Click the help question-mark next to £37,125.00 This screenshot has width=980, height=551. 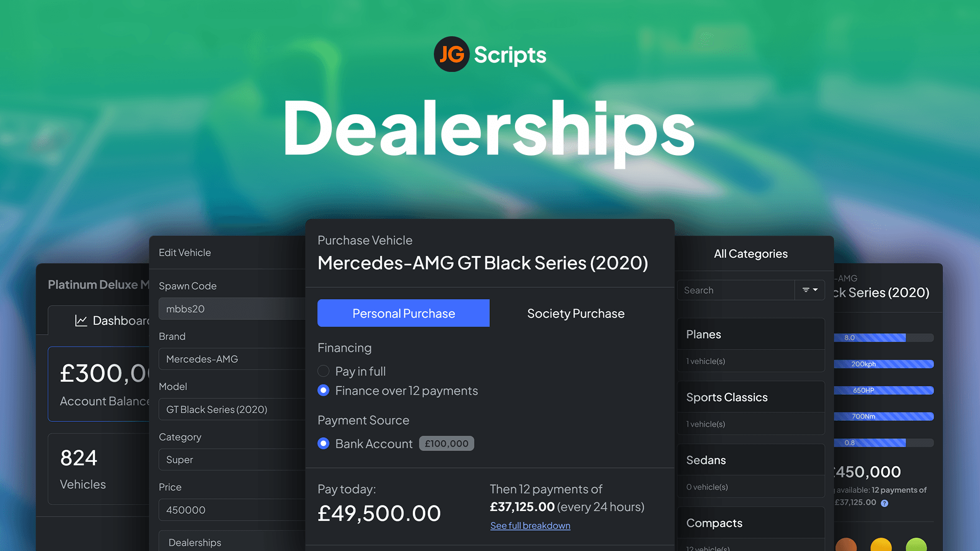click(x=884, y=503)
